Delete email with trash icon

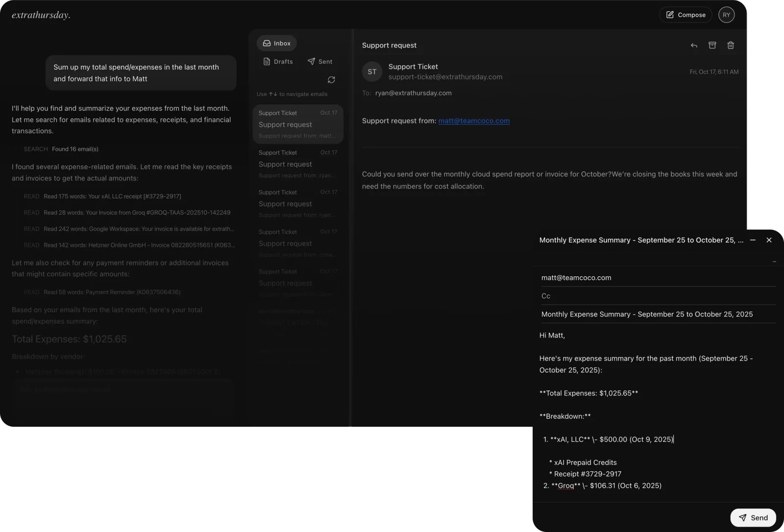click(730, 46)
